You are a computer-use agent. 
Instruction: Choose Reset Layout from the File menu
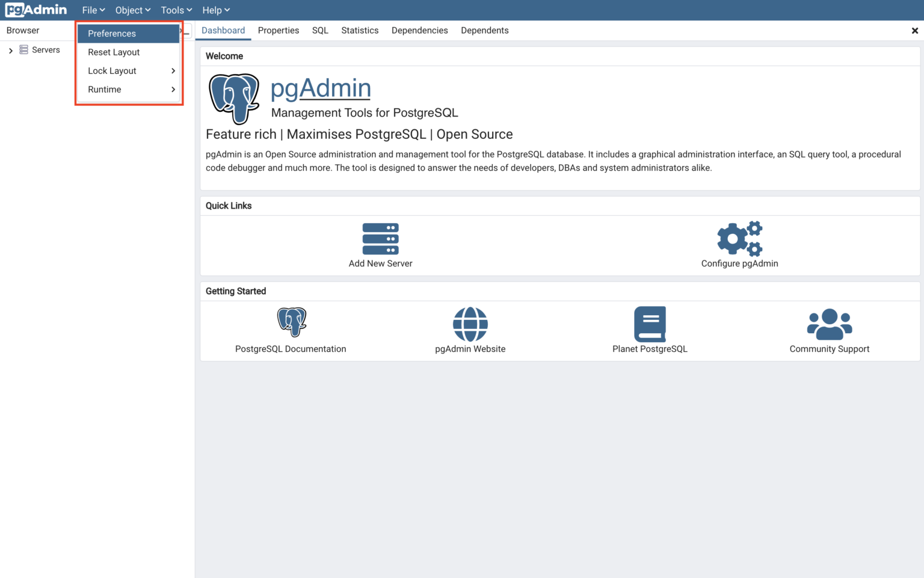coord(129,52)
